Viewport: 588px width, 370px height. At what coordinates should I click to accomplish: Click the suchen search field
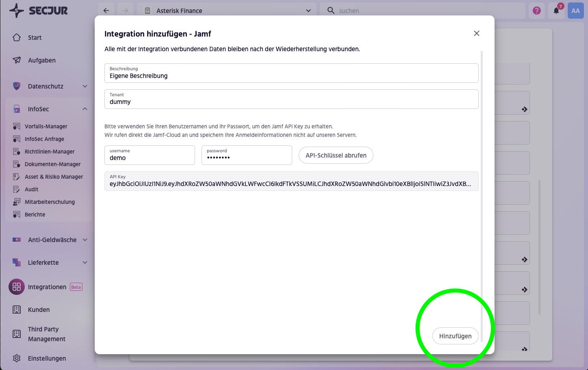tap(423, 11)
